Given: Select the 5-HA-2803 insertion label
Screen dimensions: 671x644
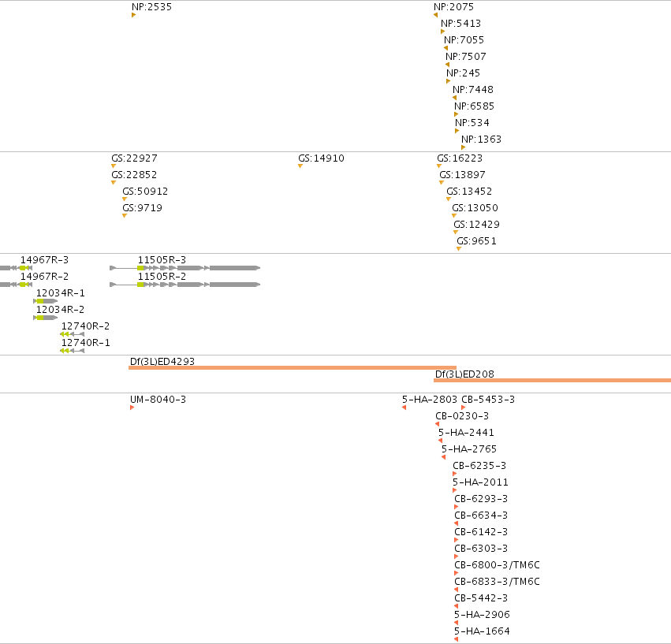Looking at the screenshot, I should coord(430,400).
